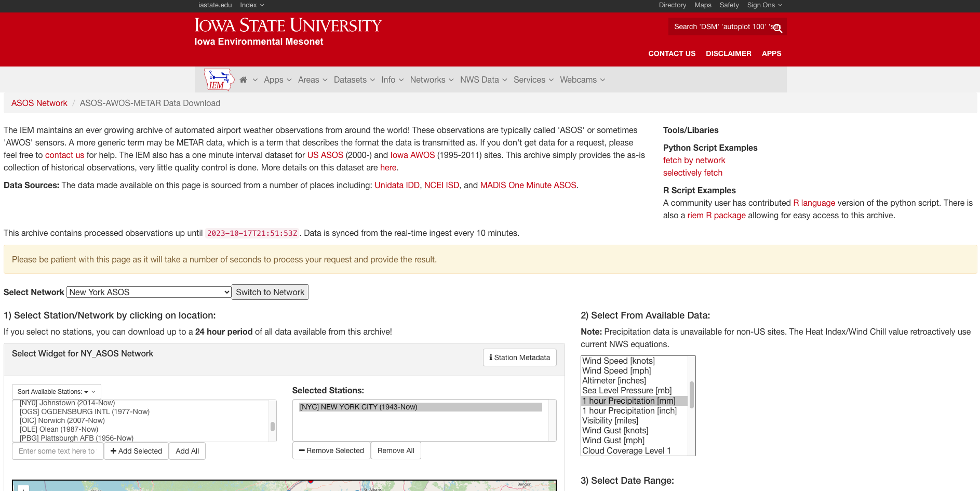980x491 pixels.
Task: Open the Directory link
Action: point(673,5)
